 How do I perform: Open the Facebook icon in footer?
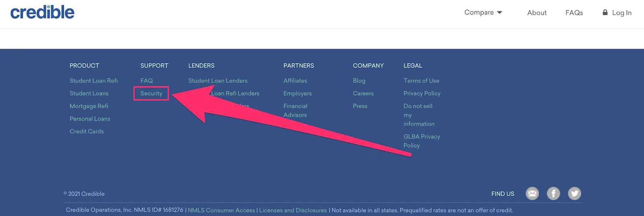pos(553,193)
